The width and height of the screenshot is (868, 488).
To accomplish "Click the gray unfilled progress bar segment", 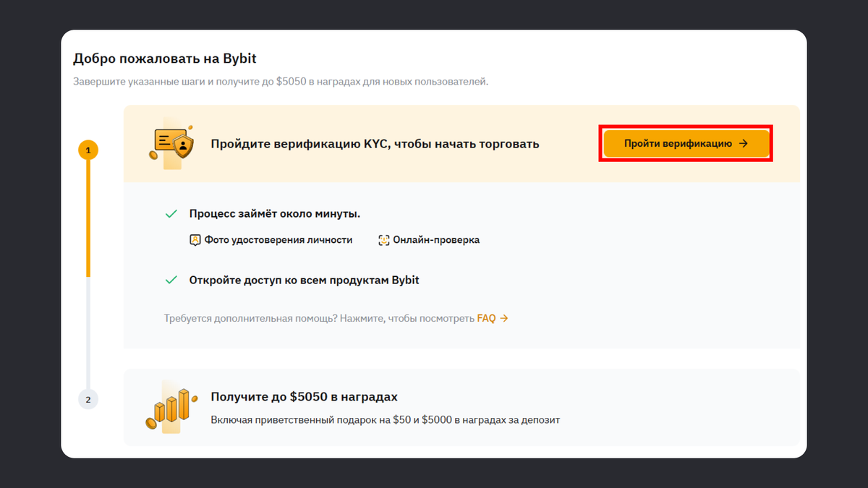I will click(x=88, y=333).
